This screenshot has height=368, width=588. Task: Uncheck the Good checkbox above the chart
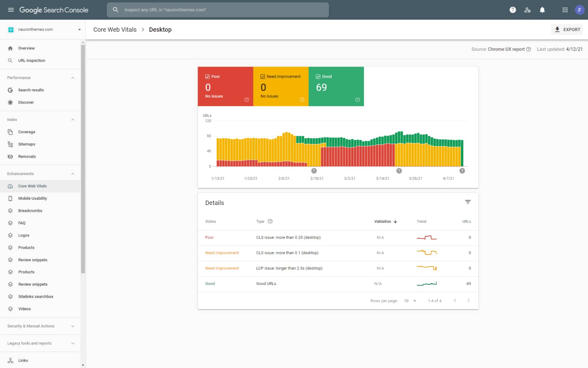click(317, 76)
